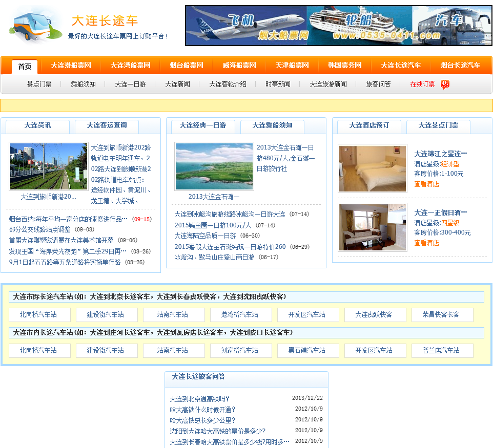This screenshot has width=493, height=448.
Task: Click 北岗桥汽车站 in intercity station row
Action: tap(39, 315)
